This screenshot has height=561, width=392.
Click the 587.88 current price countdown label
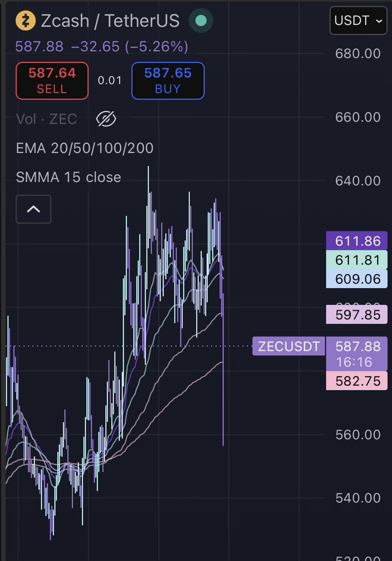(356, 354)
